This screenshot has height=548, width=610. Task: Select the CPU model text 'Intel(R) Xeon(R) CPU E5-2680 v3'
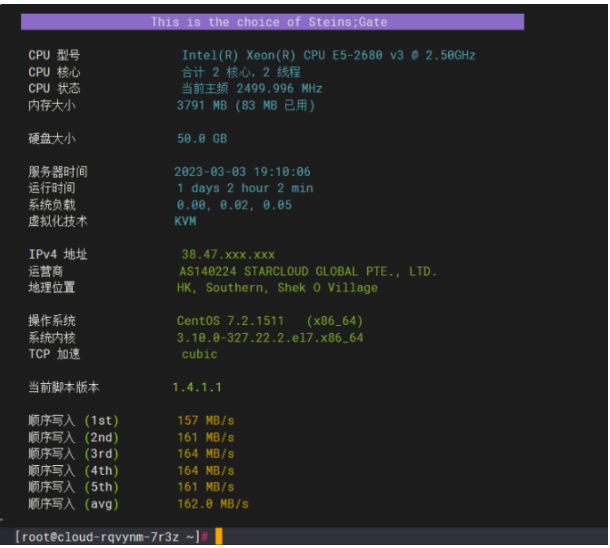click(293, 55)
